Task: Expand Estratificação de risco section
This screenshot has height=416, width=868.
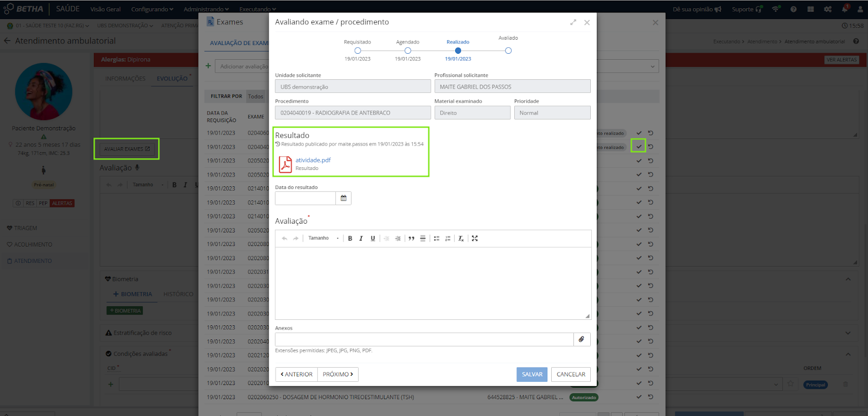Action: click(848, 333)
